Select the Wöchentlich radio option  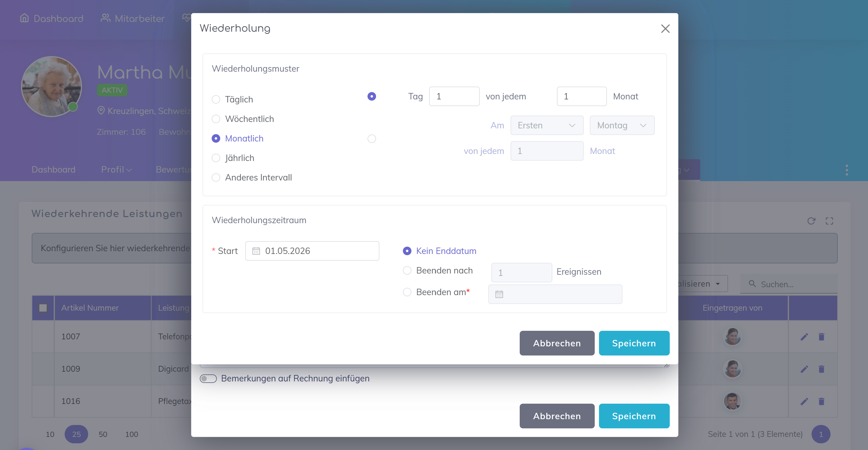tap(216, 119)
